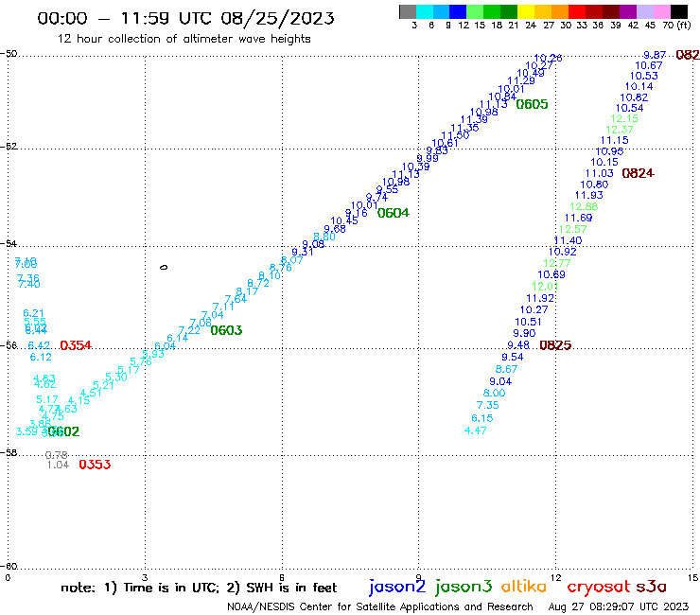
Task: Click the wave height value 7.35
Action: tap(487, 405)
